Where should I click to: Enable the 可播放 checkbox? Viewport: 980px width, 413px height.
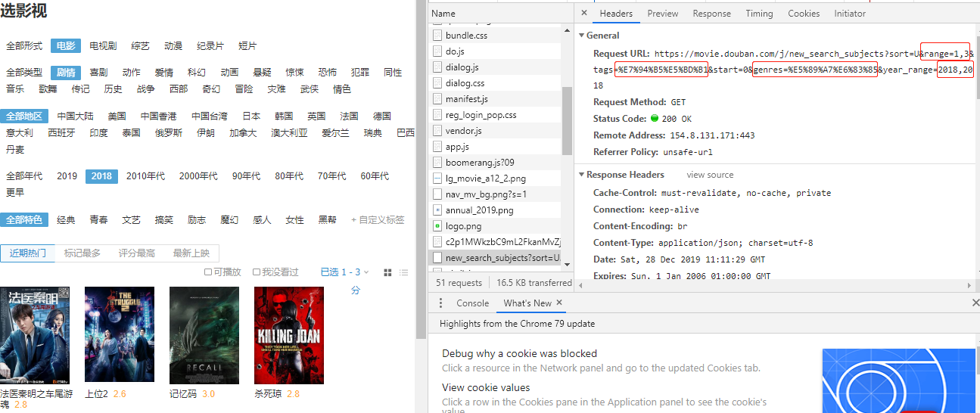coord(208,272)
